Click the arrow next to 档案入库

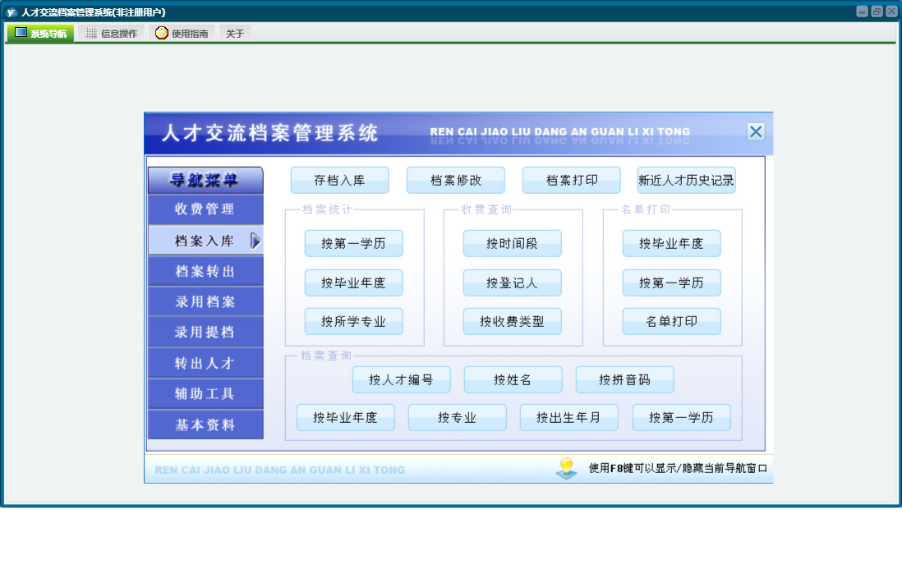tap(255, 241)
